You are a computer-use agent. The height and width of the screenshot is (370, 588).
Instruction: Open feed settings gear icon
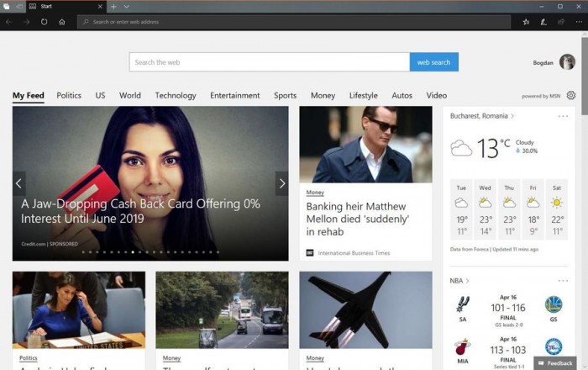click(x=571, y=96)
